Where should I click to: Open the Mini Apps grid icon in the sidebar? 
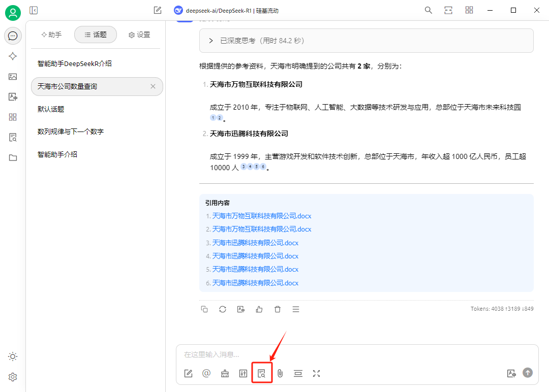click(x=13, y=117)
